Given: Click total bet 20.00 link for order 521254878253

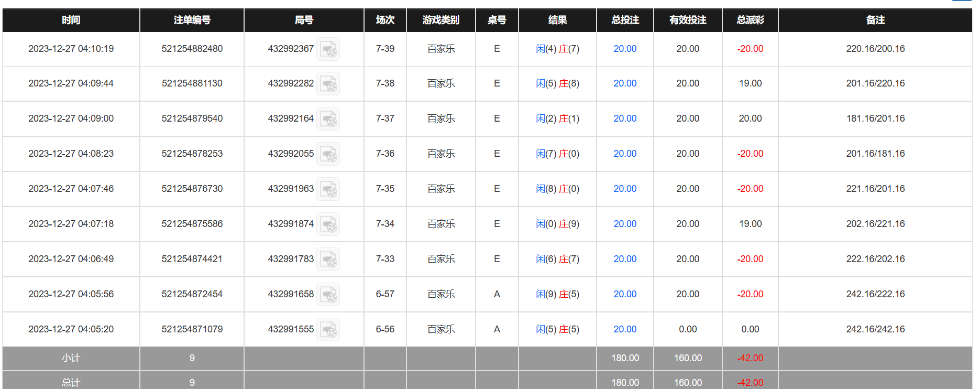Looking at the screenshot, I should coord(625,154).
